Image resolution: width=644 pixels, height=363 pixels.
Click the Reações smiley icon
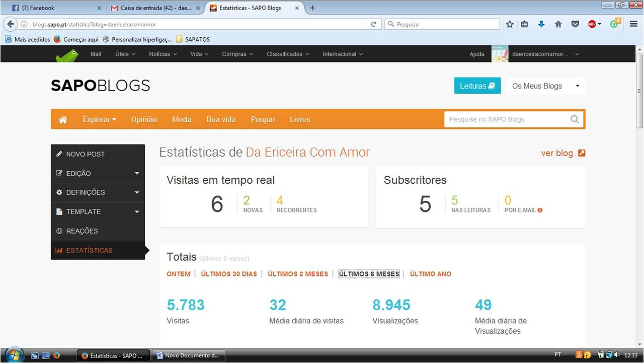click(59, 231)
